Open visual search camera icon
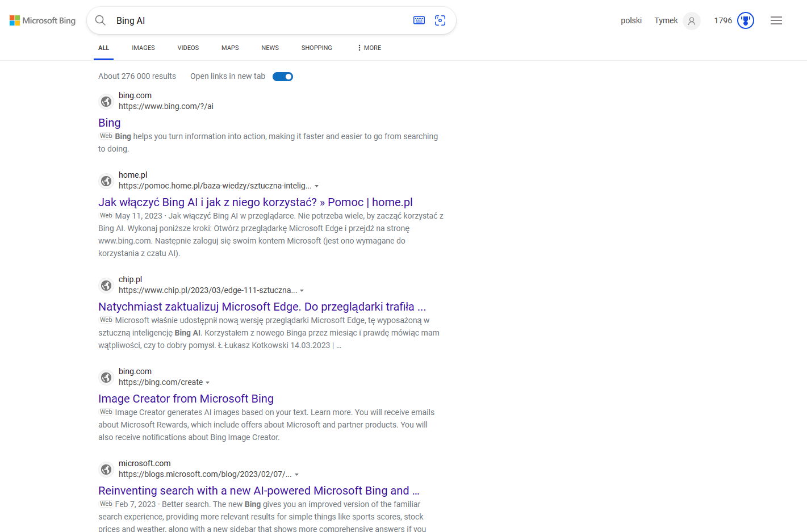This screenshot has width=807, height=532. point(440,20)
